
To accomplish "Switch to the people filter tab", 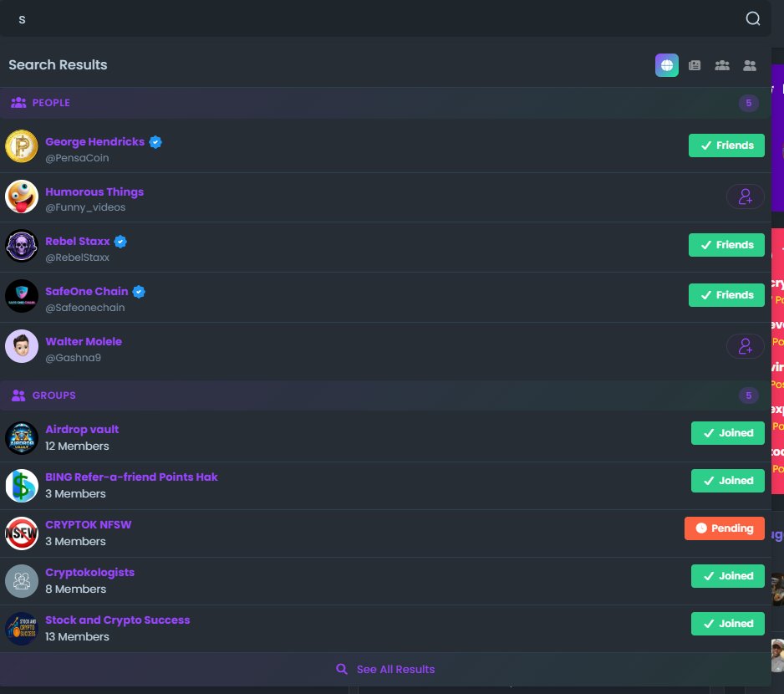I will [x=721, y=64].
